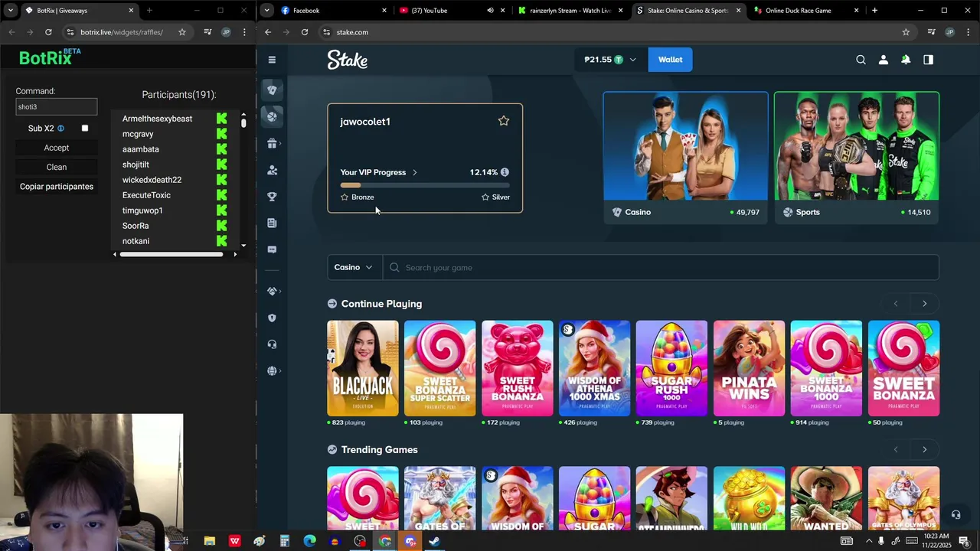Click the VIP progress bar
The width and height of the screenshot is (980, 551).
(425, 185)
